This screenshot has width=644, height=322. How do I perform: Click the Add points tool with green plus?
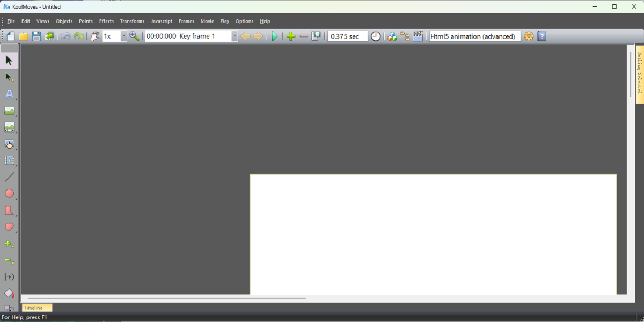[x=9, y=244]
